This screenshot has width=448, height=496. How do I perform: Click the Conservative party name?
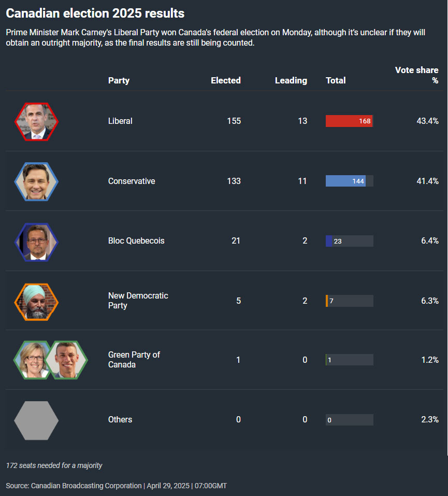click(x=132, y=181)
